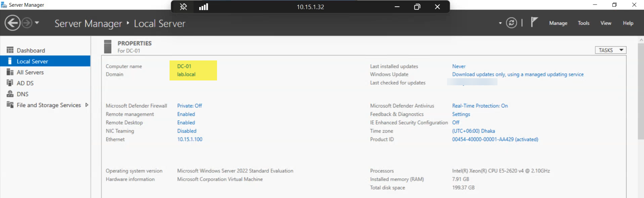
Task: Open the View menu
Action: [x=606, y=23]
